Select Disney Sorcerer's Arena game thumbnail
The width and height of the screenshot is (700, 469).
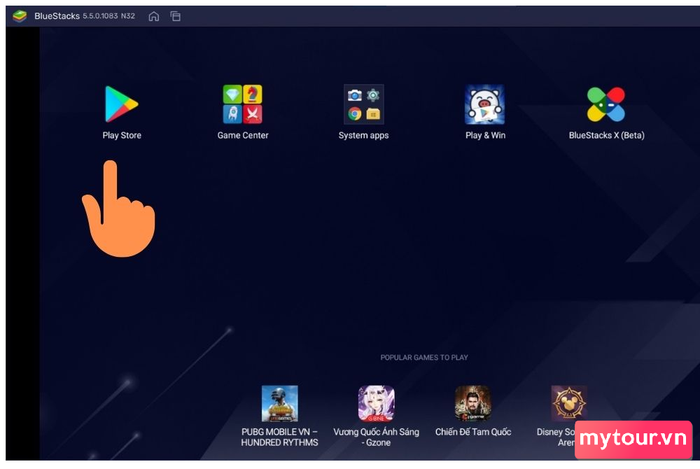pyautogui.click(x=569, y=403)
